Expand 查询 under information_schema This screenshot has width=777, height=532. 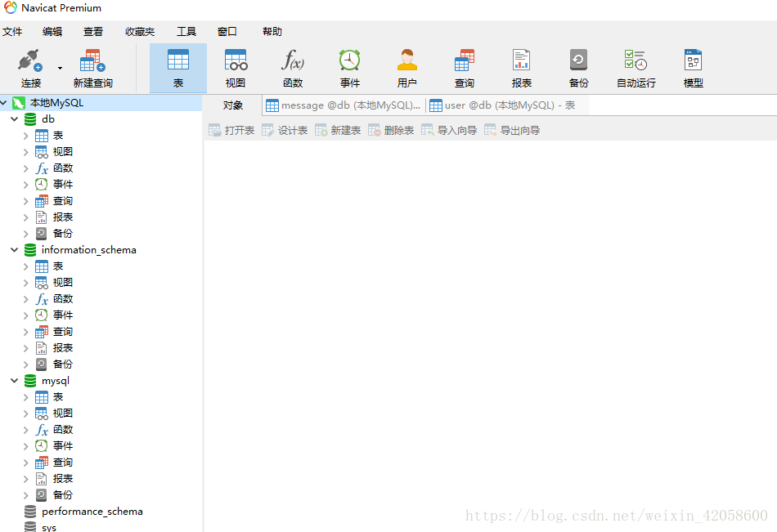pos(26,332)
